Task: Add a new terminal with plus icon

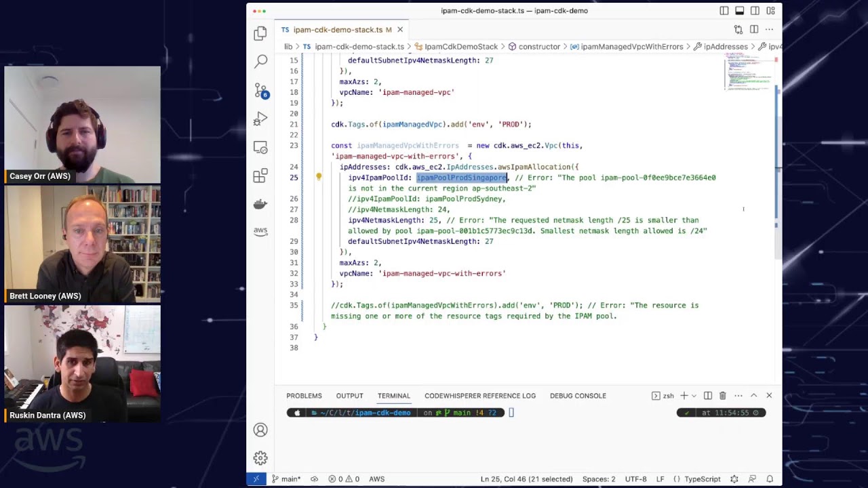Action: coord(684,396)
